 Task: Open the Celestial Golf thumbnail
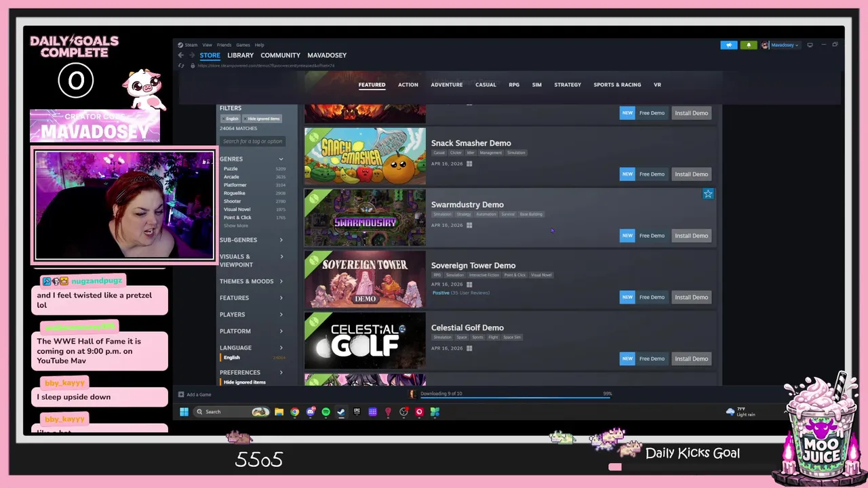pos(365,340)
